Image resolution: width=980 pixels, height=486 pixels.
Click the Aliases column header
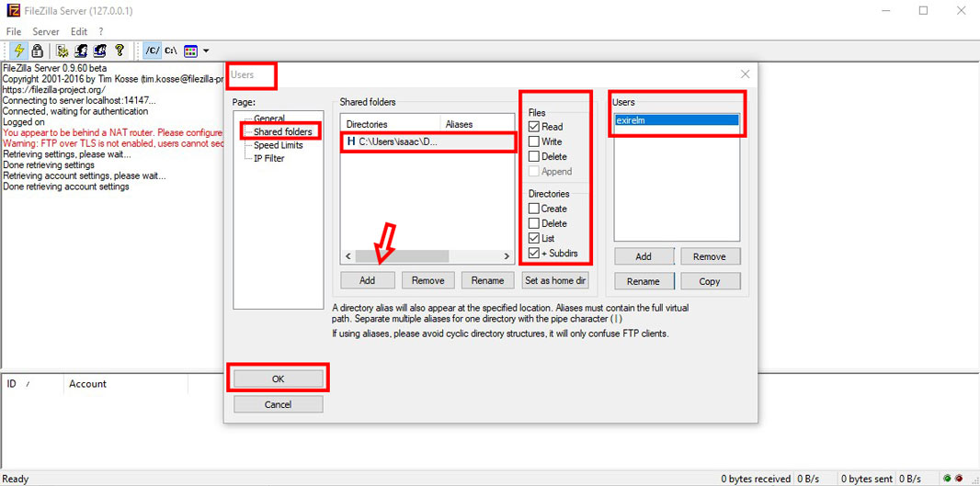click(x=477, y=124)
